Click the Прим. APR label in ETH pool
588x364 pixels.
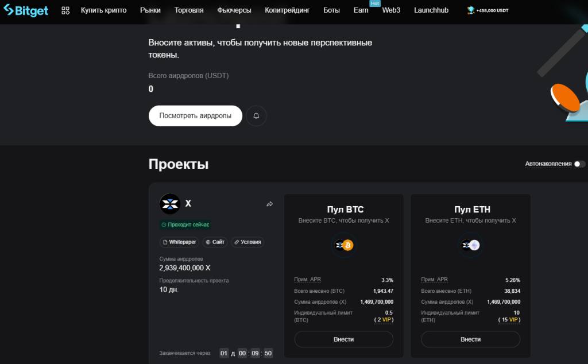tap(434, 280)
